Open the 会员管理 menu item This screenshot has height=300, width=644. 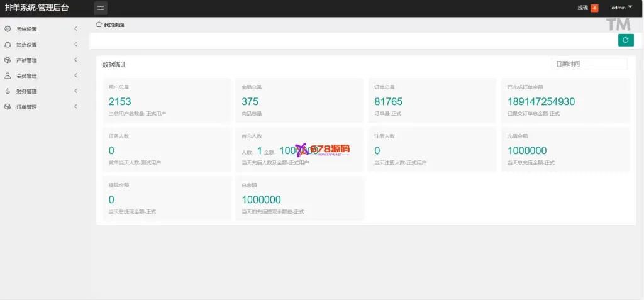pos(26,76)
